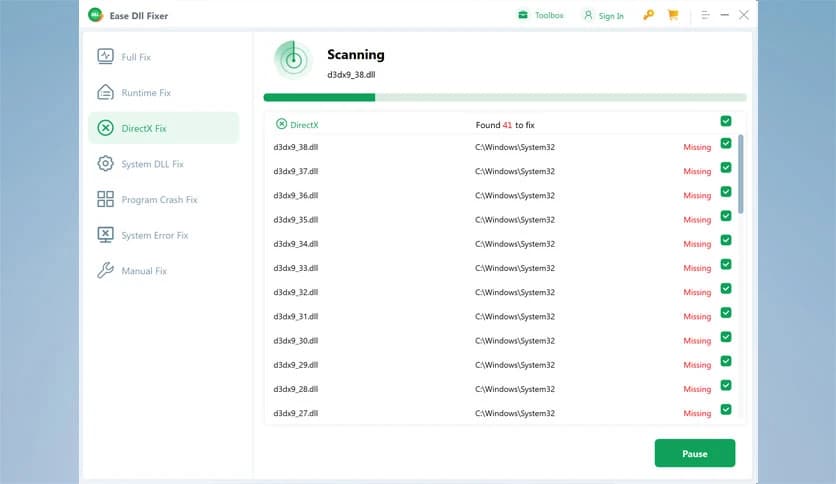Viewport: 836px width, 484px height.
Task: Uncheck the d3dx9_34.dll checkbox
Action: [726, 240]
